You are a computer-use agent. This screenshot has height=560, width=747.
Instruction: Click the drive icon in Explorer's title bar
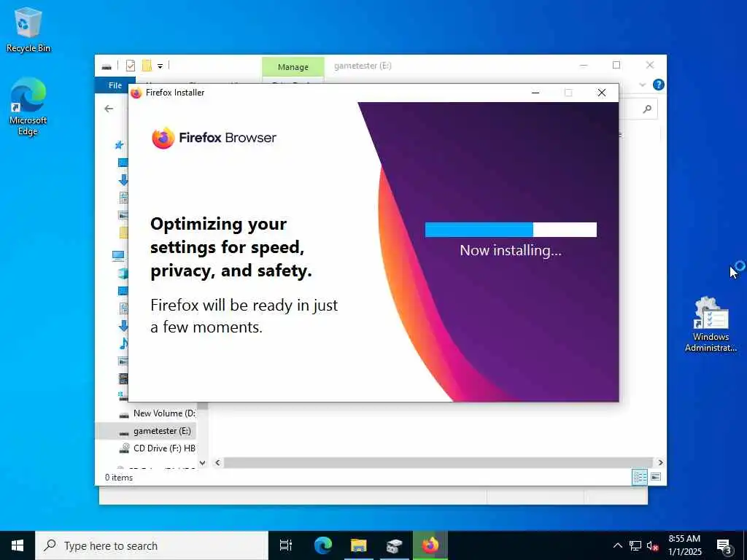pos(107,66)
